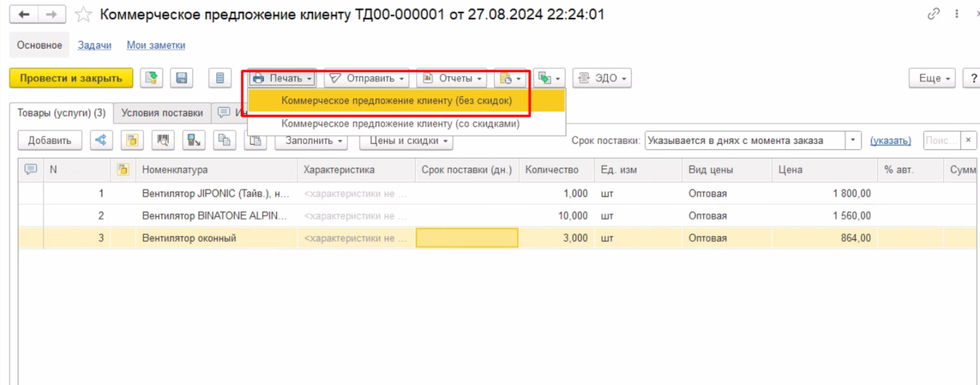Image resolution: width=980 pixels, height=385 pixels.
Task: Copy rows using the copy icon
Action: (224, 140)
